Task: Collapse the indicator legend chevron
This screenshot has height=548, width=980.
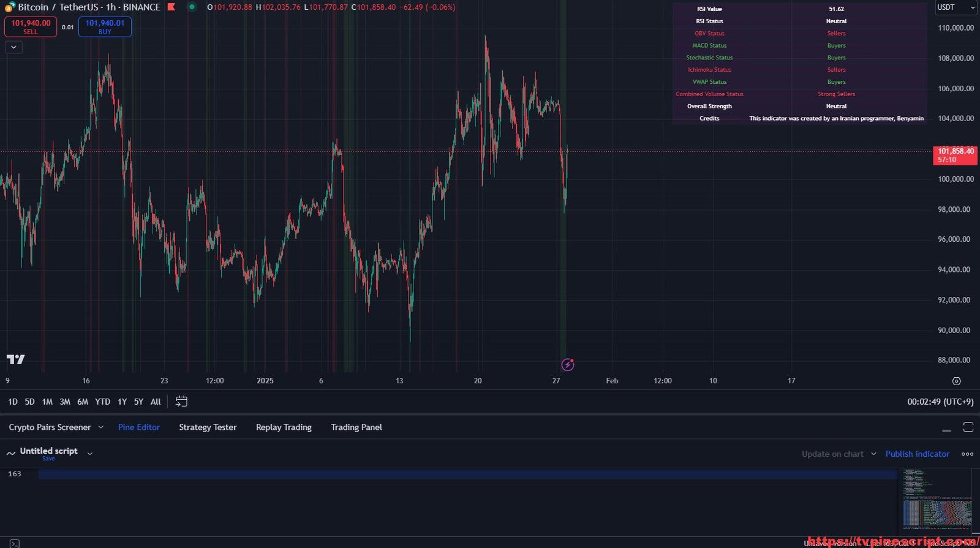Action: tap(13, 47)
